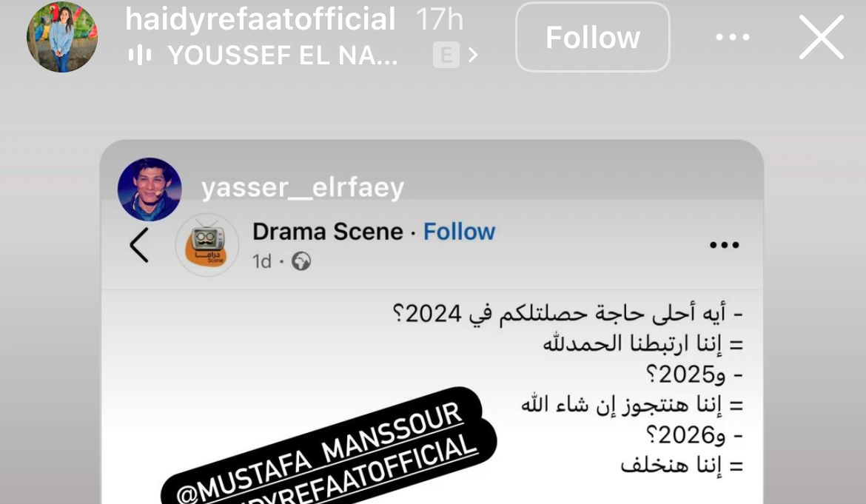866x504 pixels.
Task: Click the explicit E badge
Action: 446,56
